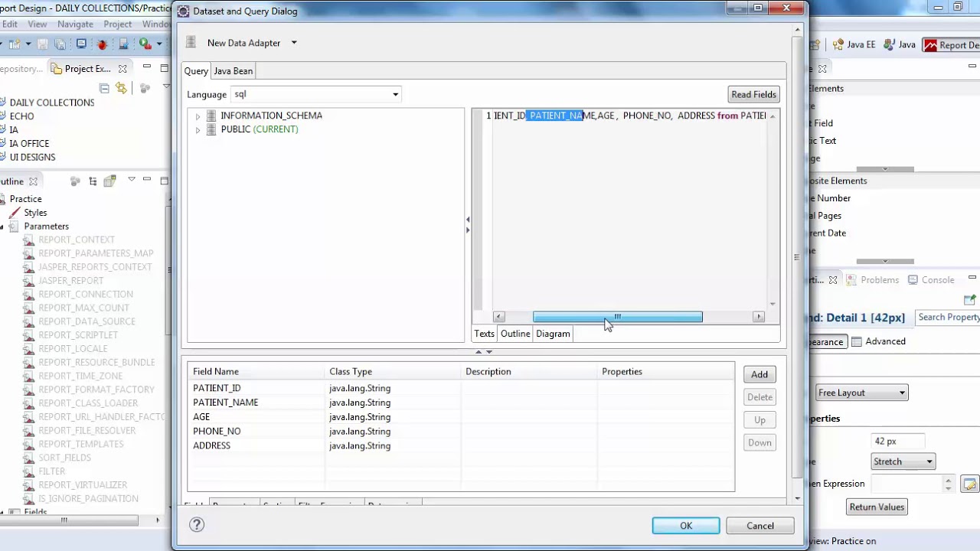This screenshot has height=551, width=980.
Task: Click the pin icon in the Properties view toolbar
Action: tap(970, 299)
